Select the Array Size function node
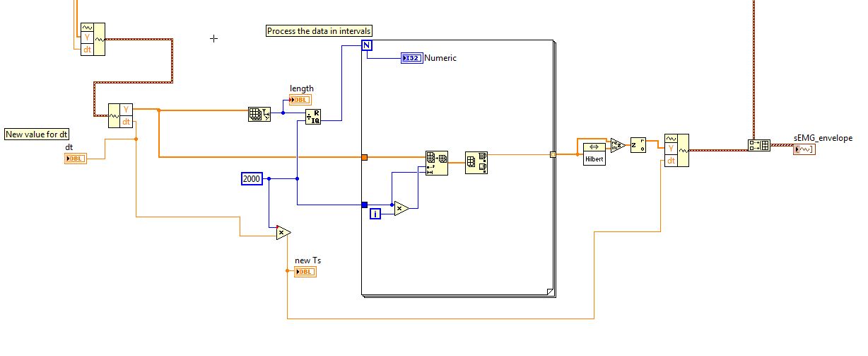The height and width of the screenshot is (356, 868). click(259, 115)
